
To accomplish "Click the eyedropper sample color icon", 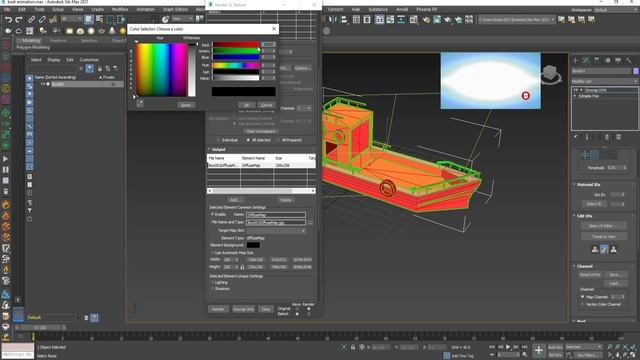I will (140, 104).
